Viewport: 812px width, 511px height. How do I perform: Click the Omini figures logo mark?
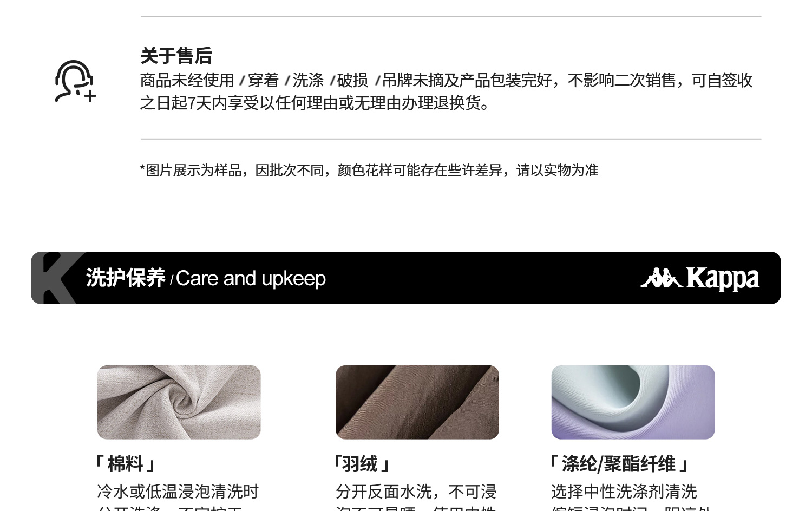tap(661, 278)
